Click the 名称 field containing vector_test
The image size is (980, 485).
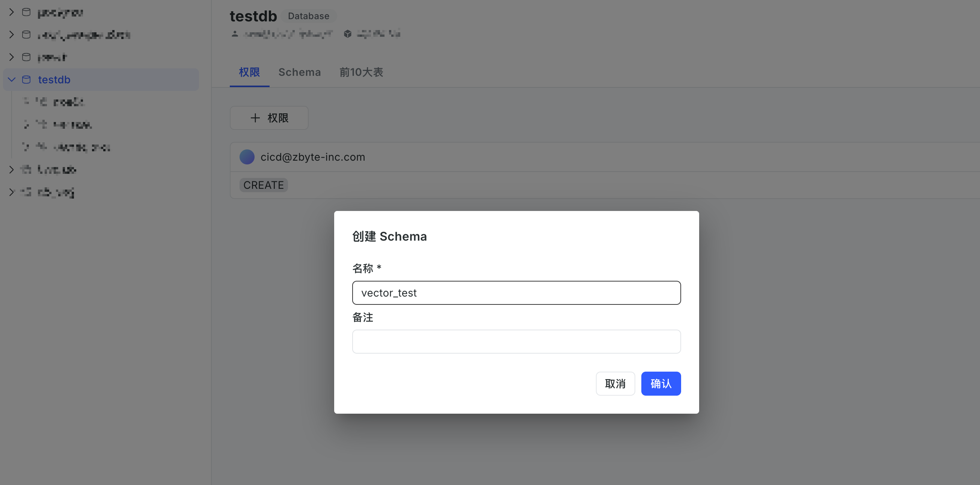pyautogui.click(x=516, y=292)
